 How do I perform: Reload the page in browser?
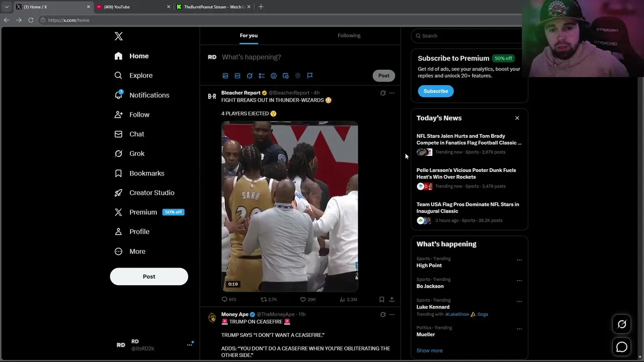31,20
